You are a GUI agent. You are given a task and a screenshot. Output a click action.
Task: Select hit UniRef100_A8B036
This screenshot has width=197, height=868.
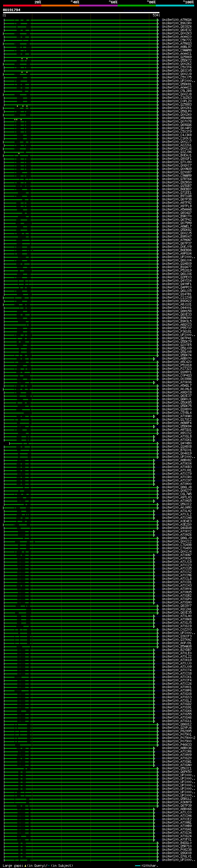(x=176, y=748)
